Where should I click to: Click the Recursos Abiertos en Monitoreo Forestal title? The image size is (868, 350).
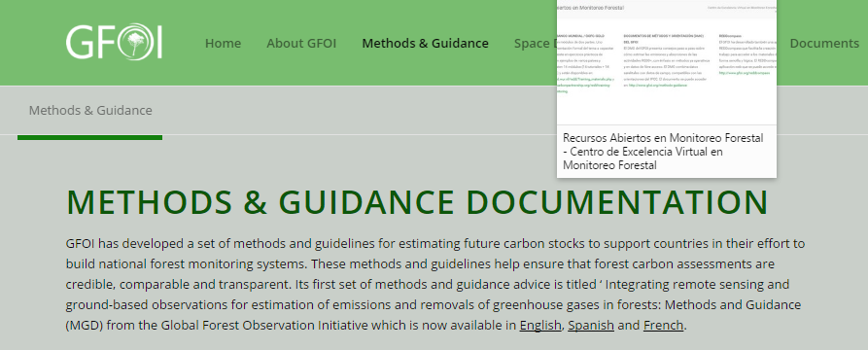click(663, 152)
